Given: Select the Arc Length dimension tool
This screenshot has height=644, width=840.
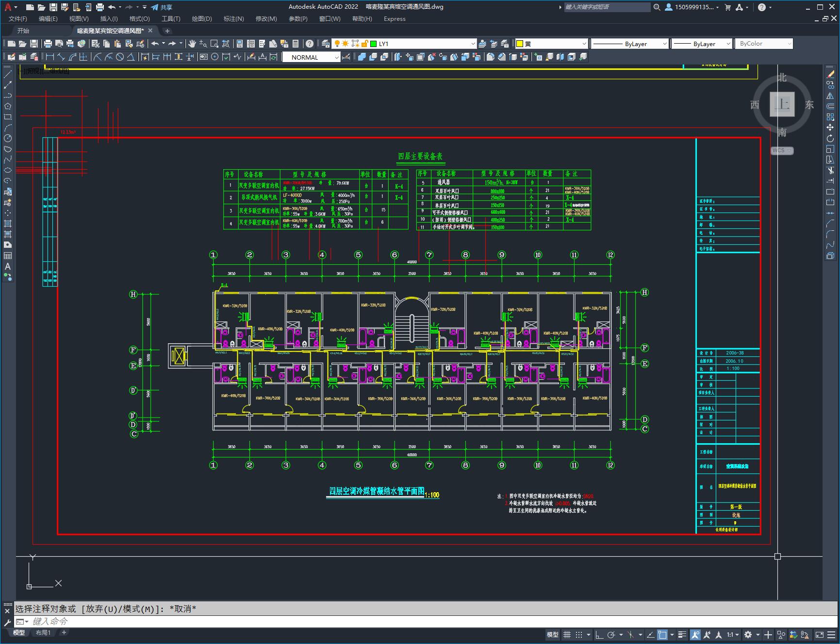Looking at the screenshot, I should coord(72,57).
